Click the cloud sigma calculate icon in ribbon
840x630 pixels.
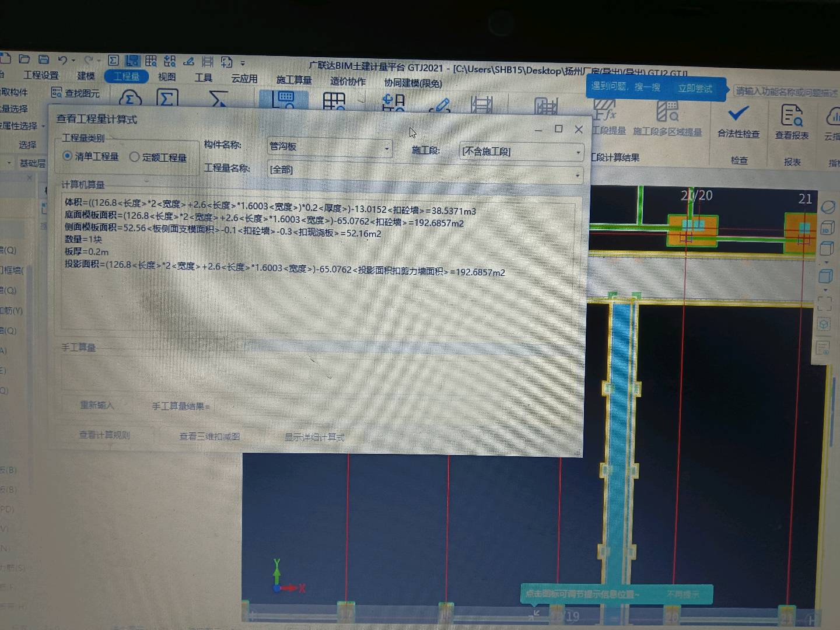[130, 99]
